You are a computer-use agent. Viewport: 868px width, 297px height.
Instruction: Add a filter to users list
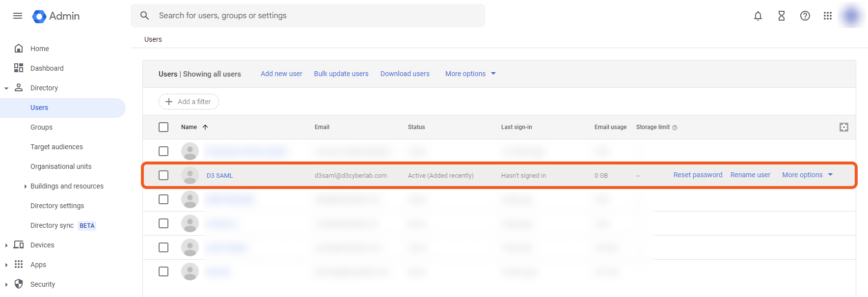[x=189, y=102]
